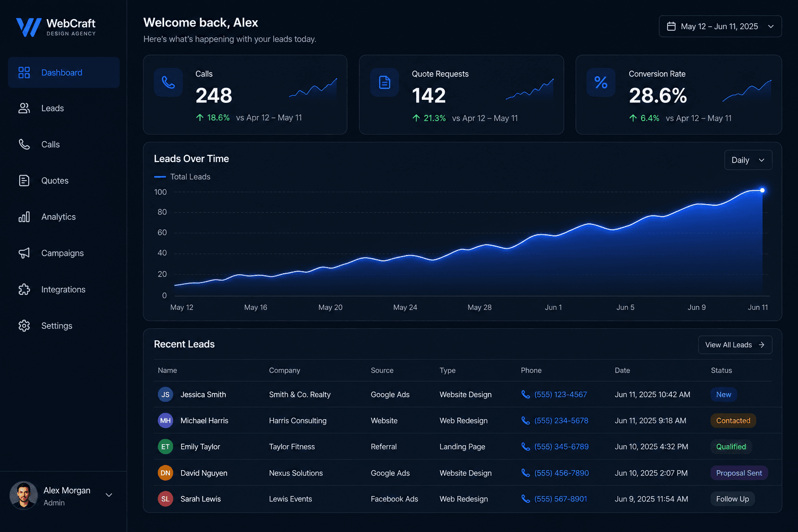Click the Alex Morgan profile photo
Viewport: 798px width, 532px height.
[x=23, y=495]
